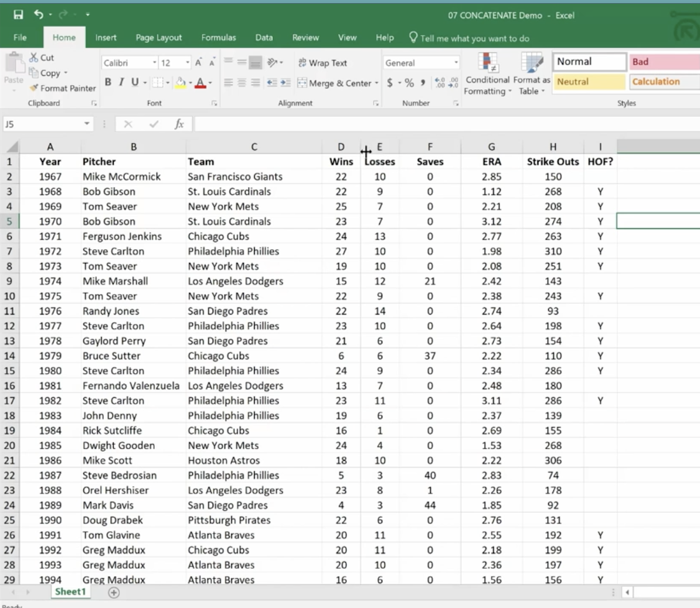The image size is (700, 608).
Task: Open Conditional Formatting menu
Action: 487,75
